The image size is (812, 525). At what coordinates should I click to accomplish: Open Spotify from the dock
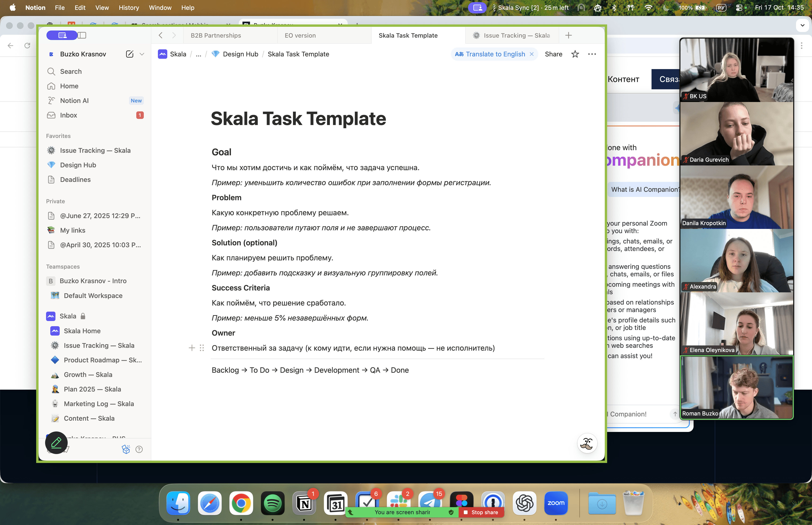tap(273, 503)
